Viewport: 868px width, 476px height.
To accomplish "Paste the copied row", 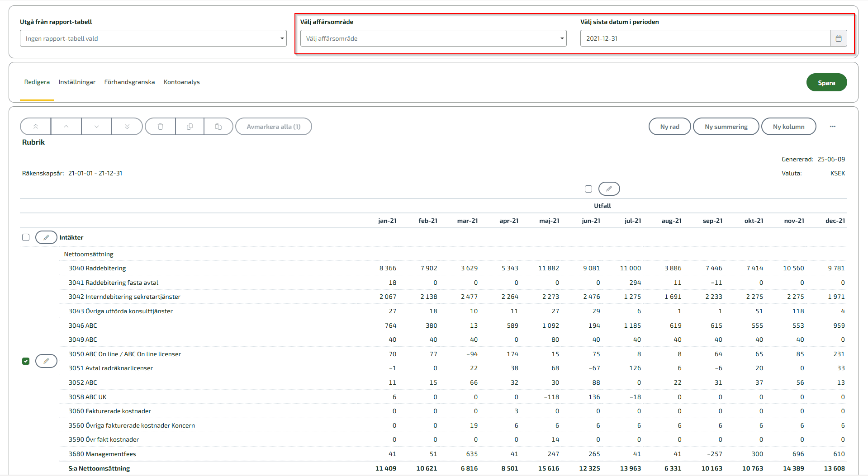I will (218, 127).
